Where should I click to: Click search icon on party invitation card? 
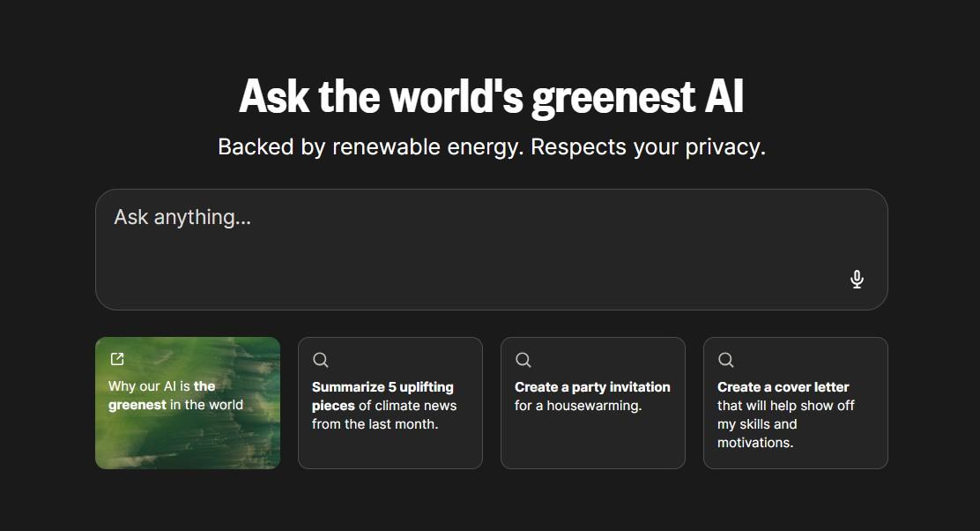tap(523, 360)
